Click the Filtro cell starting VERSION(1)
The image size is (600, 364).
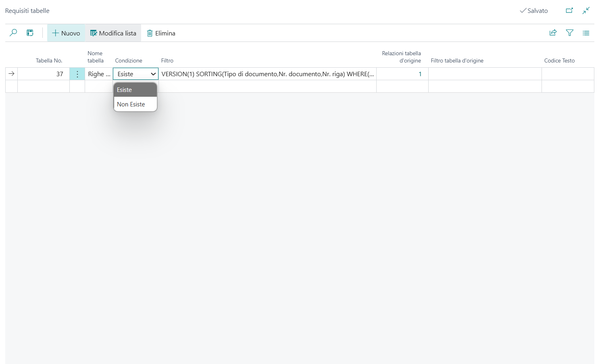pyautogui.click(x=268, y=74)
